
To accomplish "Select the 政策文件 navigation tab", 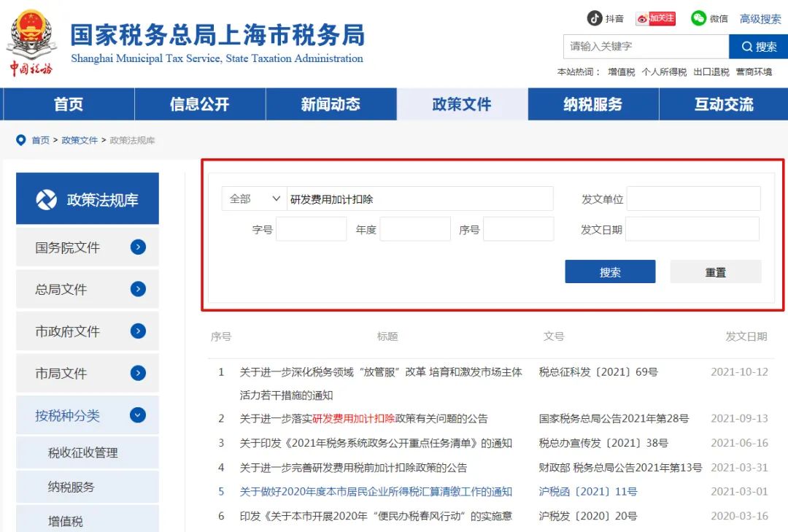I will (462, 104).
